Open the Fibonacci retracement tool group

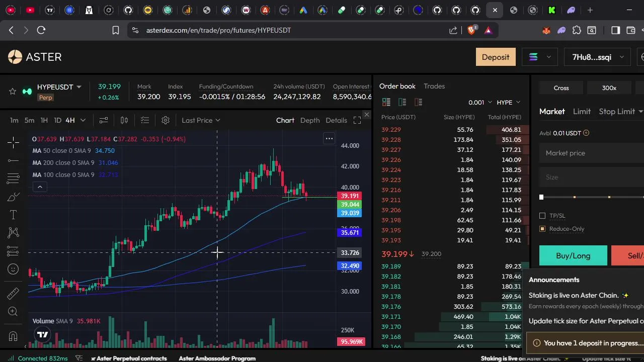(13, 178)
